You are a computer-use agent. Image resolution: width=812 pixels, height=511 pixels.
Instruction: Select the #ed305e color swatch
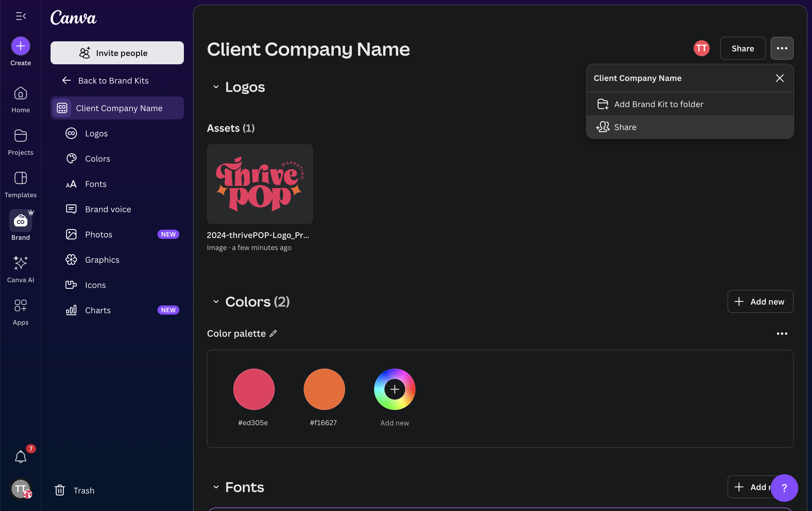254,389
